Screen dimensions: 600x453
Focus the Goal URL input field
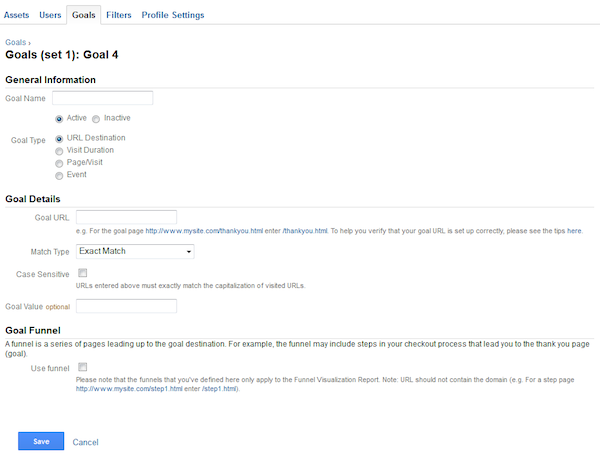(126, 217)
